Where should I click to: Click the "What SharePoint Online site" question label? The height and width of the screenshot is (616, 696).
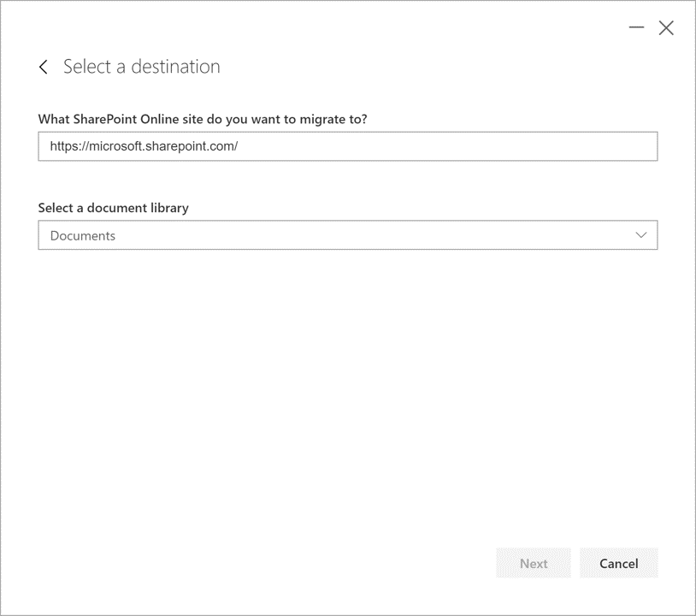[203, 119]
